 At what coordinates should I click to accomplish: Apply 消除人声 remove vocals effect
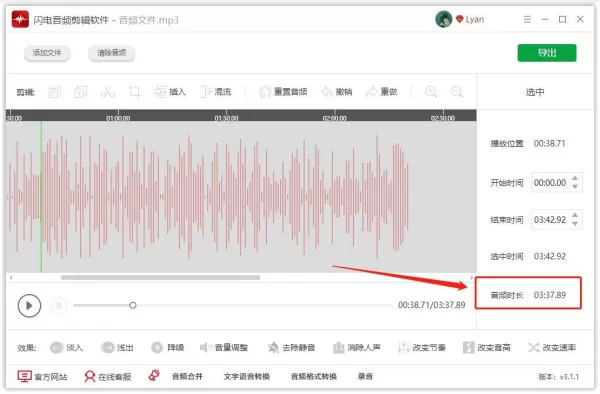(x=357, y=347)
